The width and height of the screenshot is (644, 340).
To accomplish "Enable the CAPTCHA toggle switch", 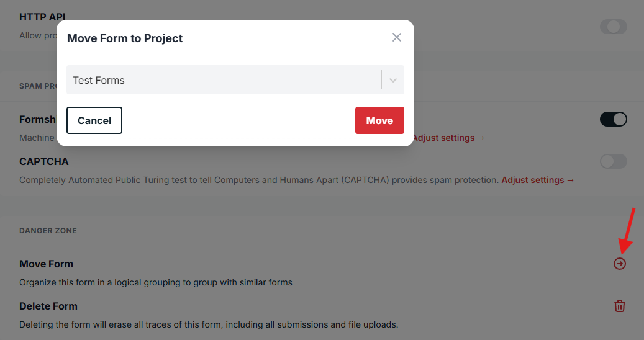I will (613, 161).
